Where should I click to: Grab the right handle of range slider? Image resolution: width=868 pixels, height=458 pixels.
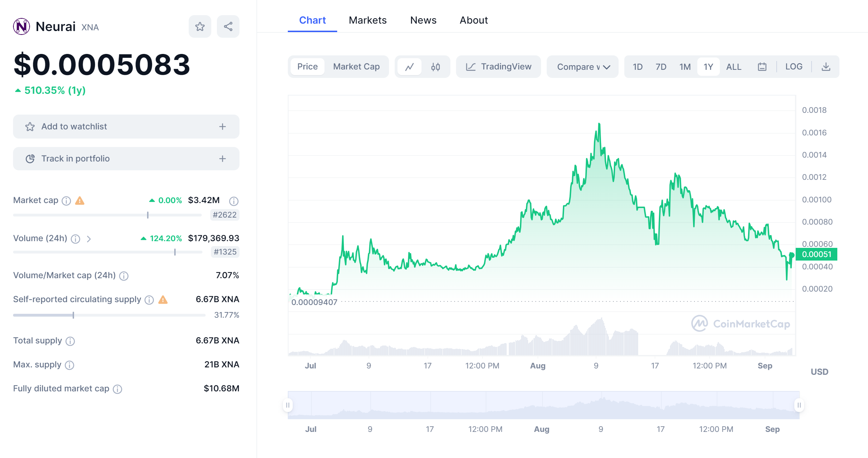pyautogui.click(x=799, y=405)
